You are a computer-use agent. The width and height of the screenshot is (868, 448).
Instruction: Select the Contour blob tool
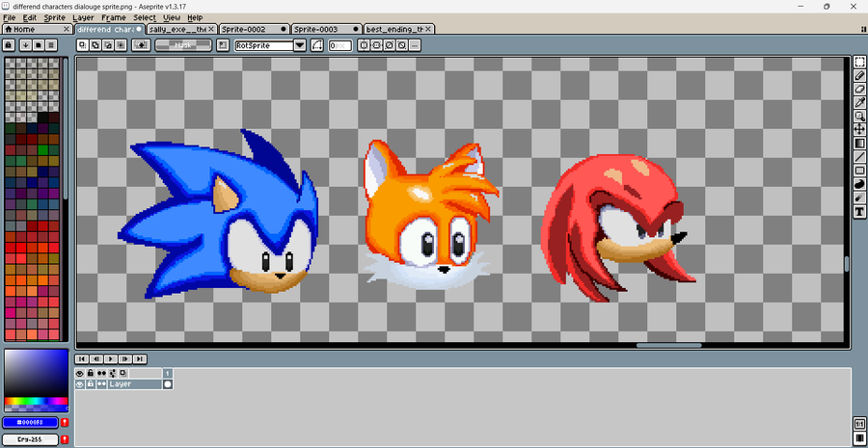859,184
